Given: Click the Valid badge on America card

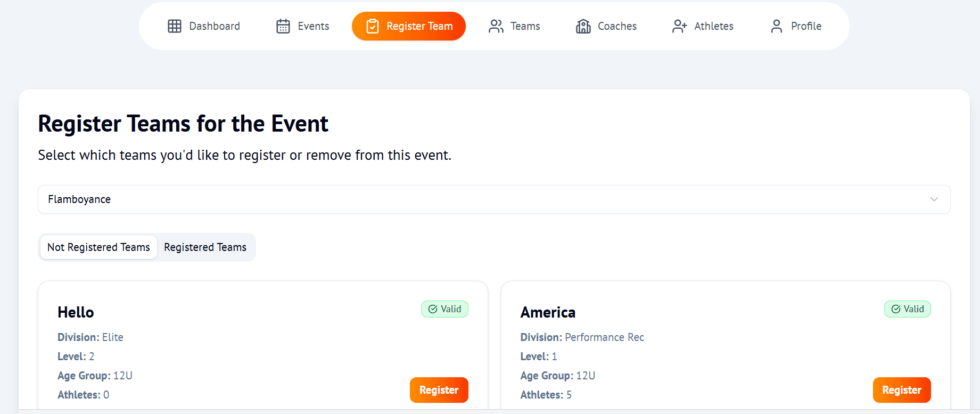Looking at the screenshot, I should click(x=908, y=309).
